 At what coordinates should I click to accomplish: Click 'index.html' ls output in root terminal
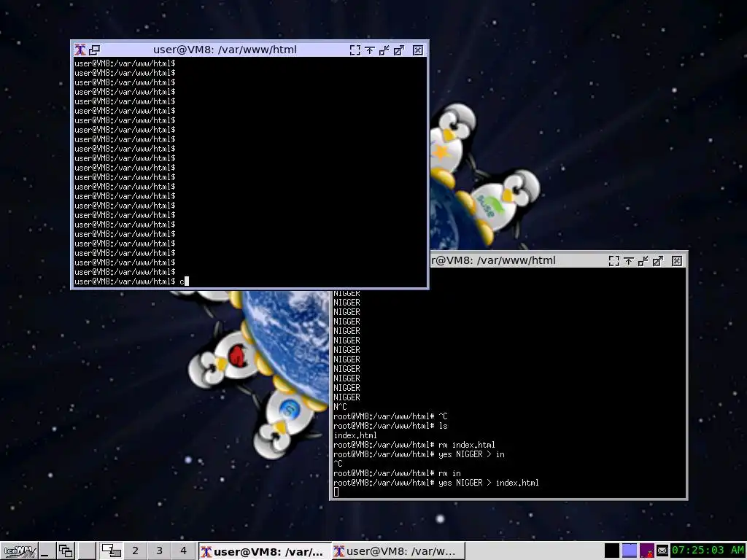(355, 435)
